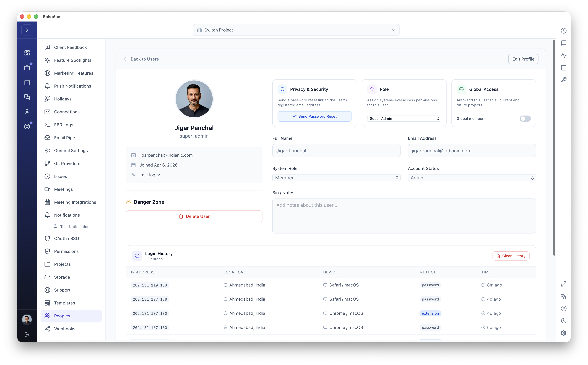Click the Email Address input field

pos(472,151)
